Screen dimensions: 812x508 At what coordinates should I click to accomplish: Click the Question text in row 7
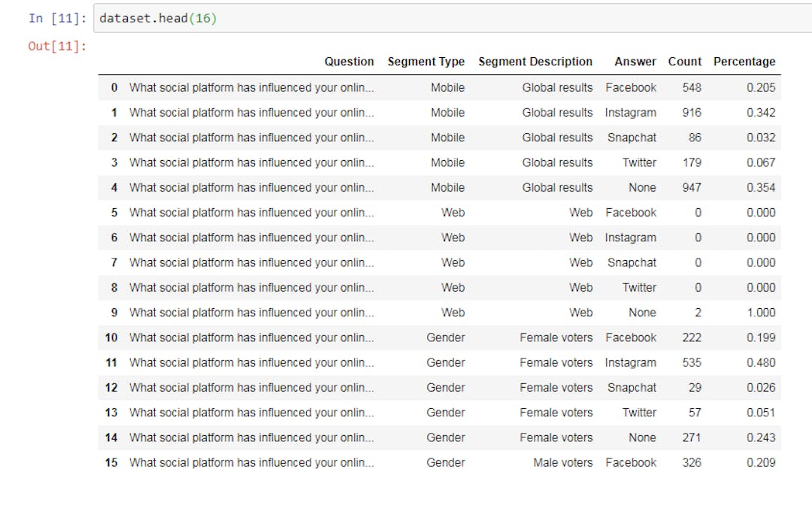pyautogui.click(x=251, y=263)
